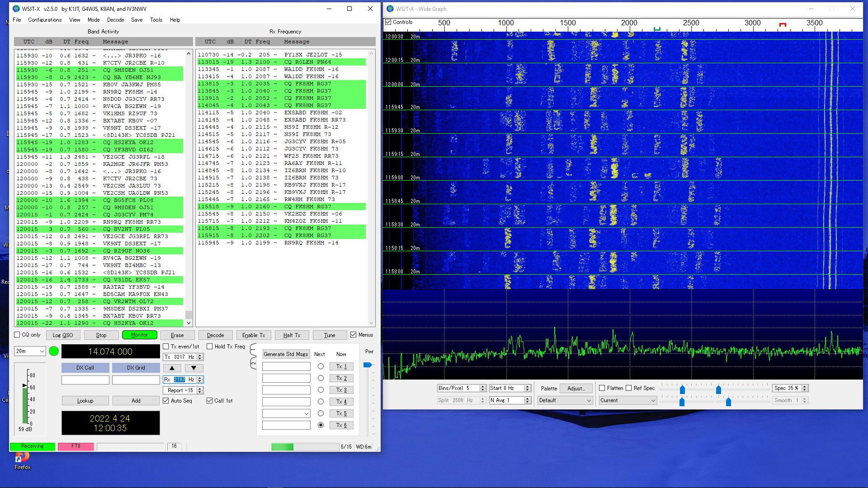Image resolution: width=868 pixels, height=488 pixels.
Task: Click the up arrow frequency button
Action: click(x=172, y=368)
